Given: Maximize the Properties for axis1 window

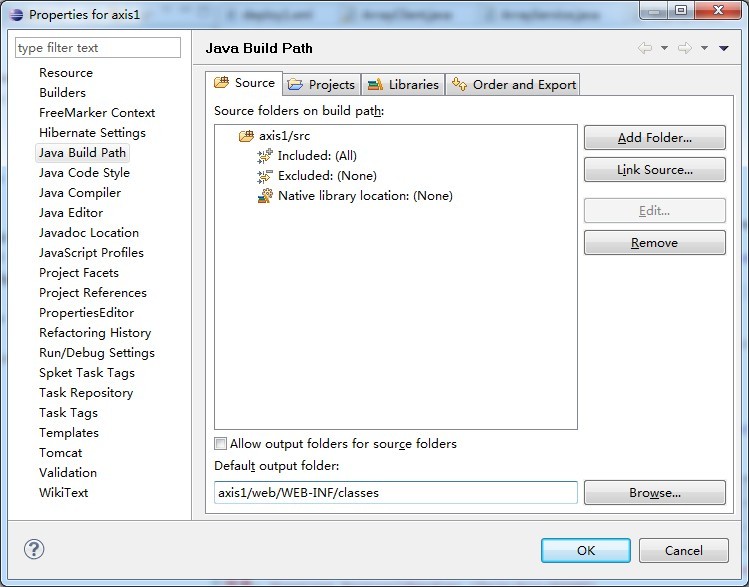Looking at the screenshot, I should tap(681, 10).
